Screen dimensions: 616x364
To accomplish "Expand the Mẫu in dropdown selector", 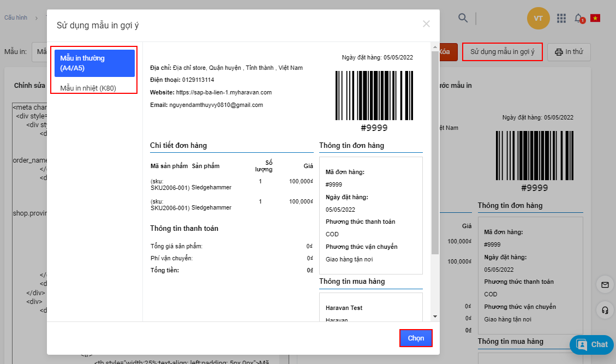I will pos(39,52).
